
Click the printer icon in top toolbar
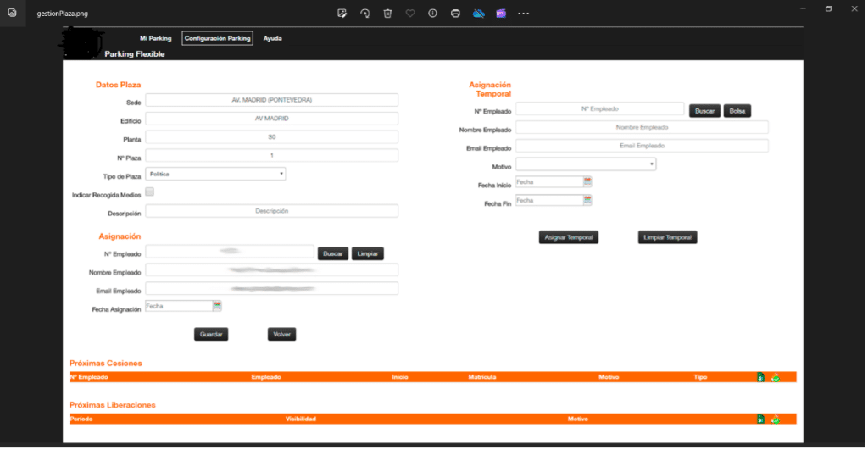(456, 13)
